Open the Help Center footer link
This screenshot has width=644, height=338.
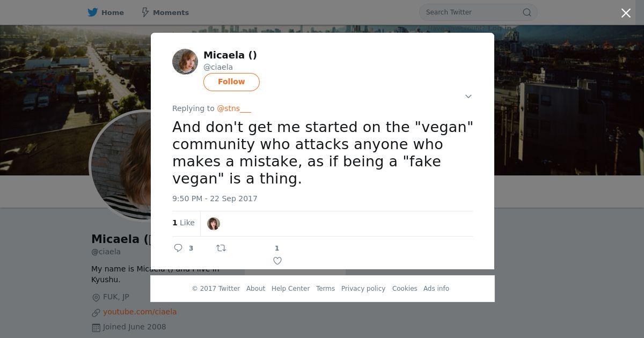pyautogui.click(x=290, y=289)
